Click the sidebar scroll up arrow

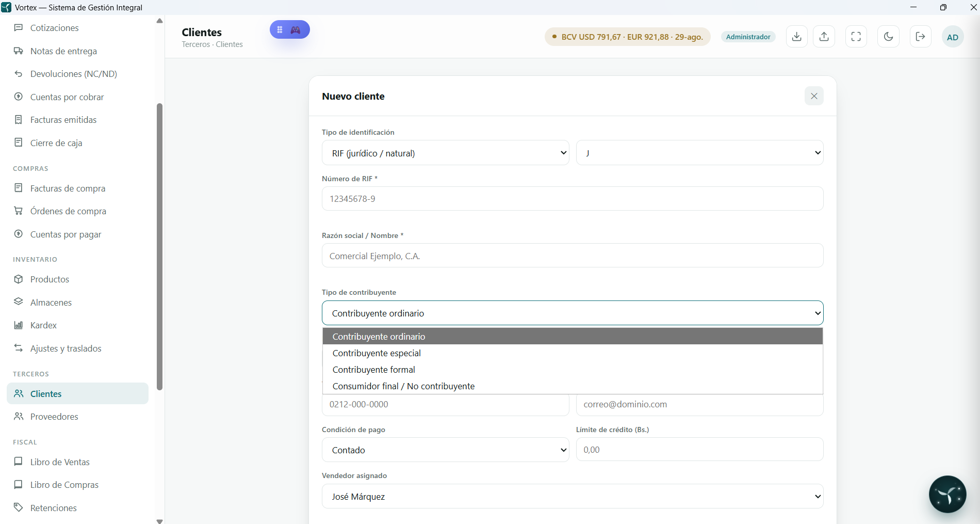pyautogui.click(x=159, y=21)
